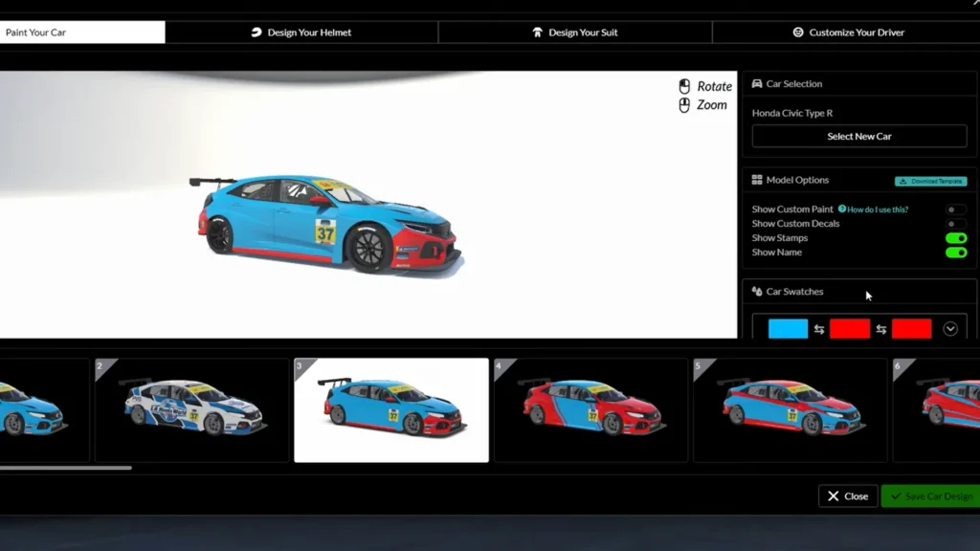Image resolution: width=980 pixels, height=551 pixels.
Task: Pick the rightmost red car swatch
Action: coord(911,329)
